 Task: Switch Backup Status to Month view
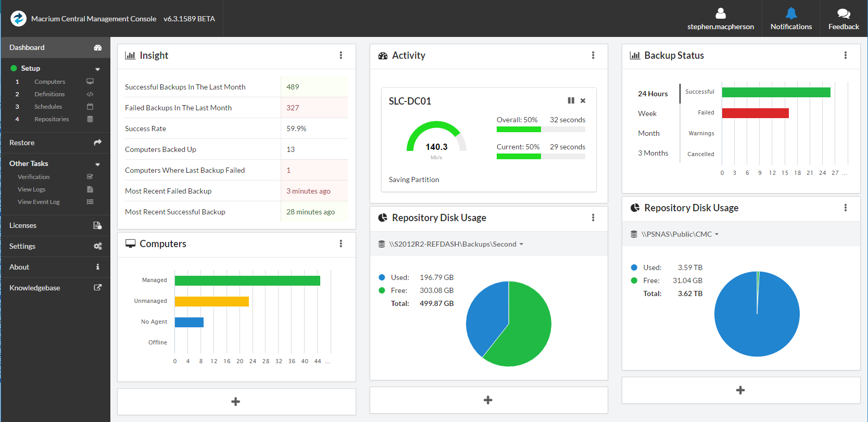(649, 133)
